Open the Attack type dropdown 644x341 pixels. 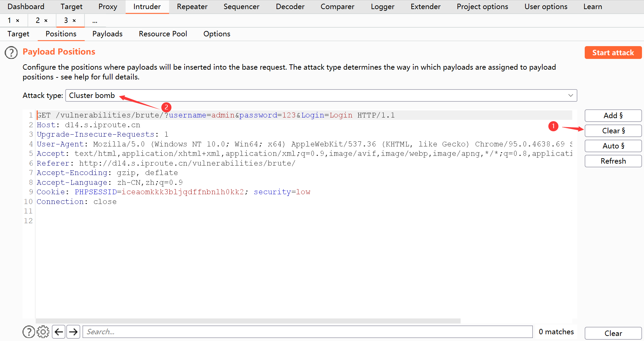tap(321, 96)
